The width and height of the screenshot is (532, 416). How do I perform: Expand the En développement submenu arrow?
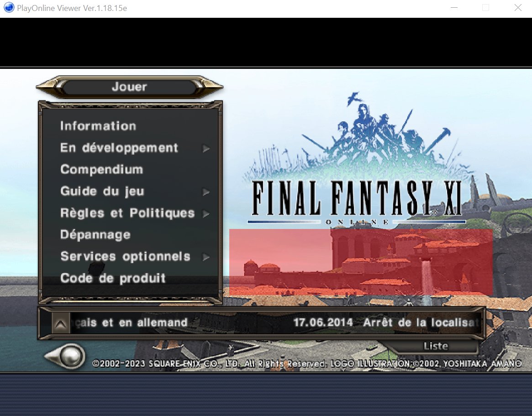[206, 149]
